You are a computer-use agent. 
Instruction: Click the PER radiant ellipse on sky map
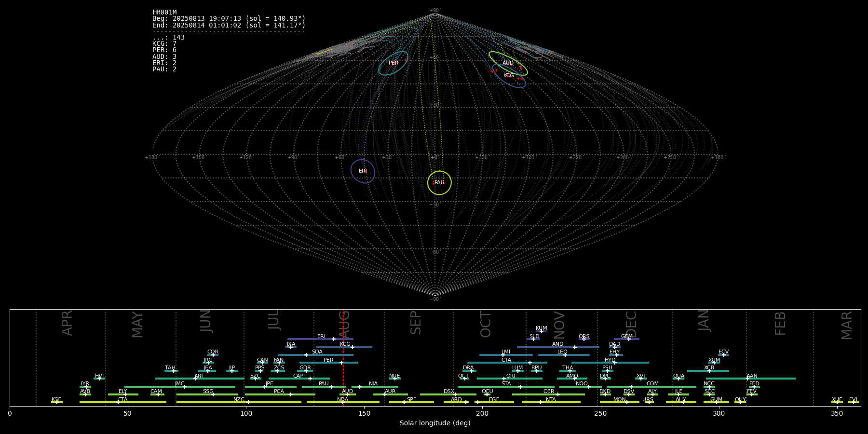point(393,63)
